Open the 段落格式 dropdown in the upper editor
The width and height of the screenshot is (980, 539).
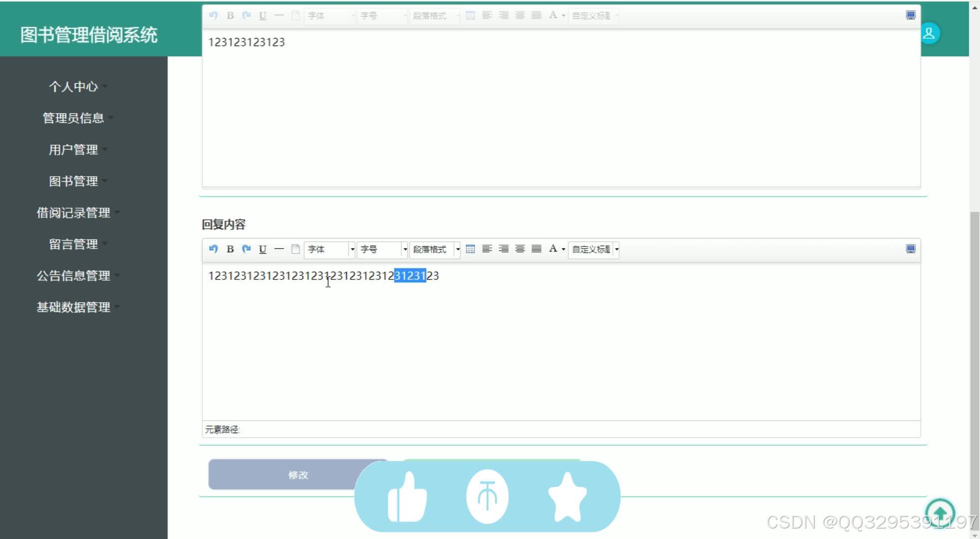[x=435, y=15]
